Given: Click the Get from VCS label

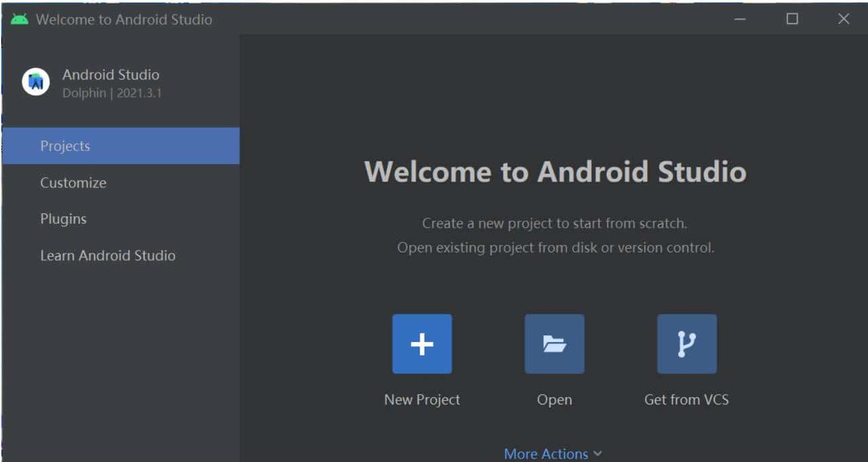Looking at the screenshot, I should click(686, 399).
